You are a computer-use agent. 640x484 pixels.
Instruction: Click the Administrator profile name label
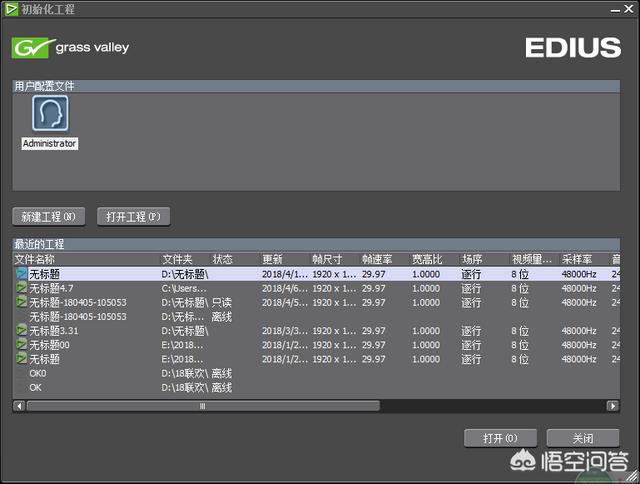[x=49, y=144]
